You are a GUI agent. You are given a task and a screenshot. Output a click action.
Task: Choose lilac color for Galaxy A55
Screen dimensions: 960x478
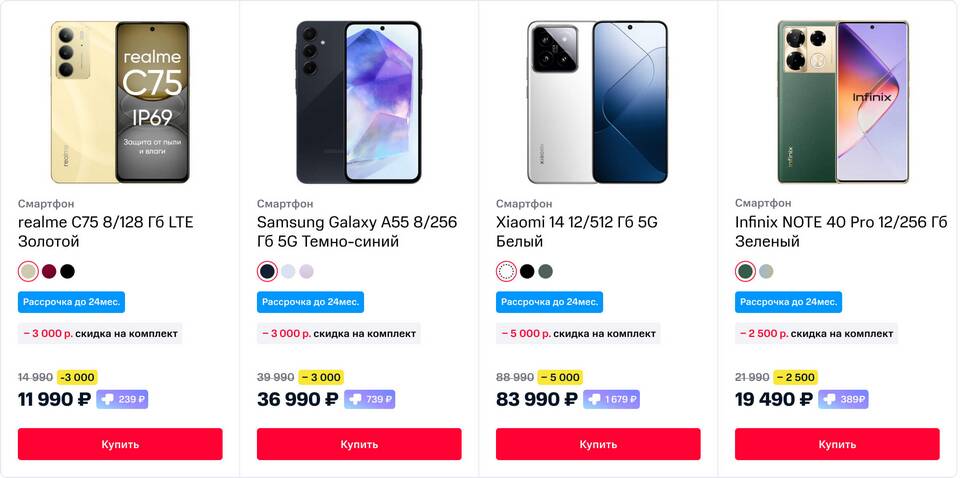coord(306,271)
